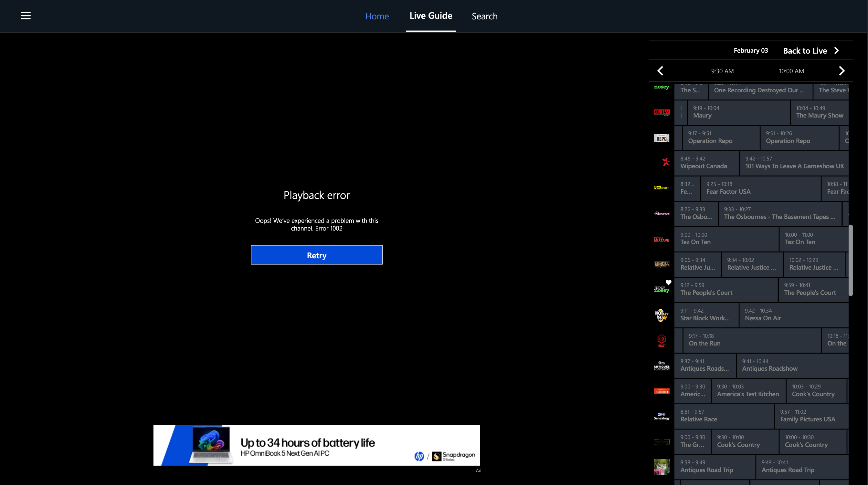Open the Search tab
This screenshot has height=485, width=868.
click(x=484, y=16)
